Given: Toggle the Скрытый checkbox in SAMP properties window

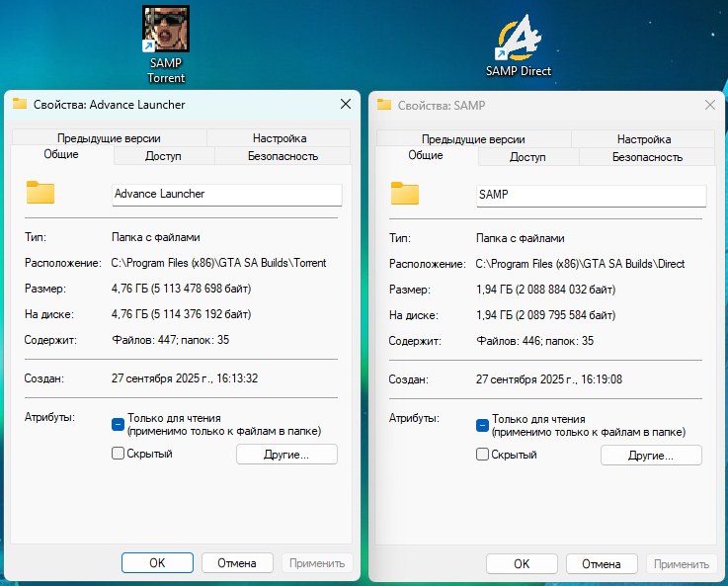Looking at the screenshot, I should click(x=482, y=455).
